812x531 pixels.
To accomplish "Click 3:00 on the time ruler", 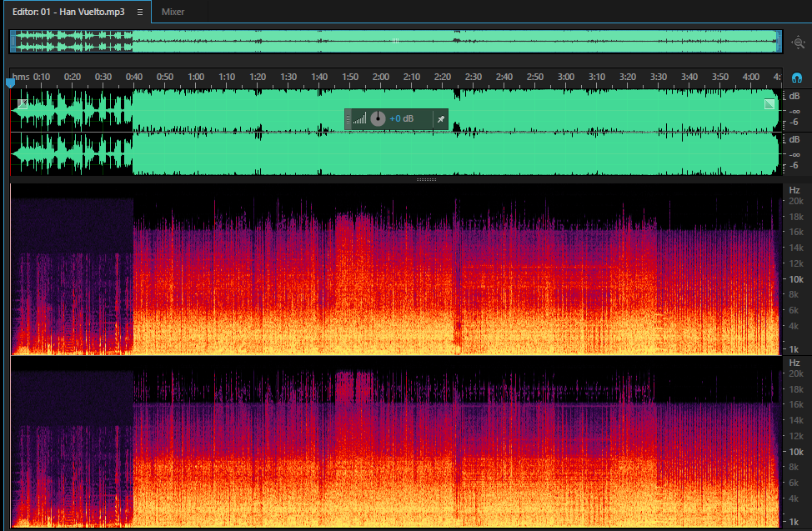I will (x=565, y=77).
